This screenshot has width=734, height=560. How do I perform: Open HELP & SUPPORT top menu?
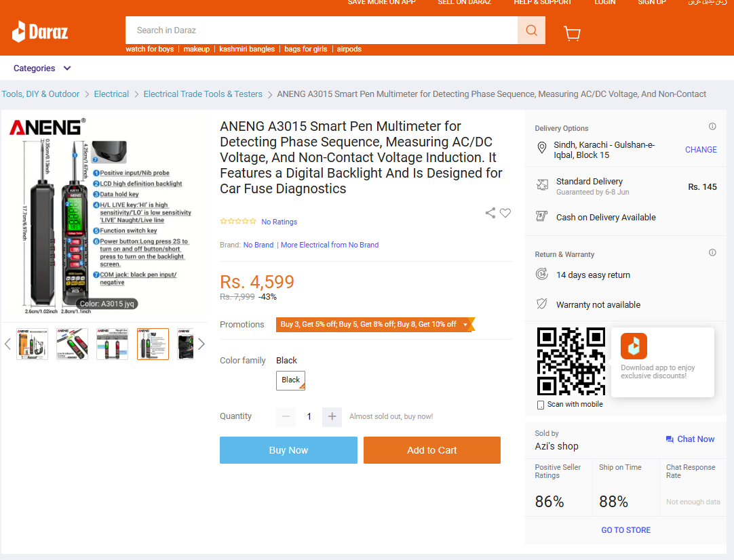coord(543,2)
